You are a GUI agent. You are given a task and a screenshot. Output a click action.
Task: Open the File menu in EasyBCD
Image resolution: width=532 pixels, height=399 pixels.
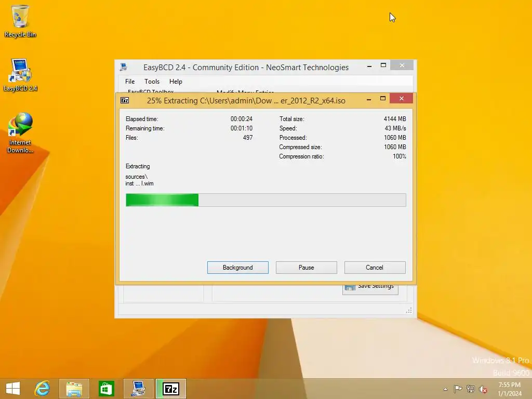[129, 82]
